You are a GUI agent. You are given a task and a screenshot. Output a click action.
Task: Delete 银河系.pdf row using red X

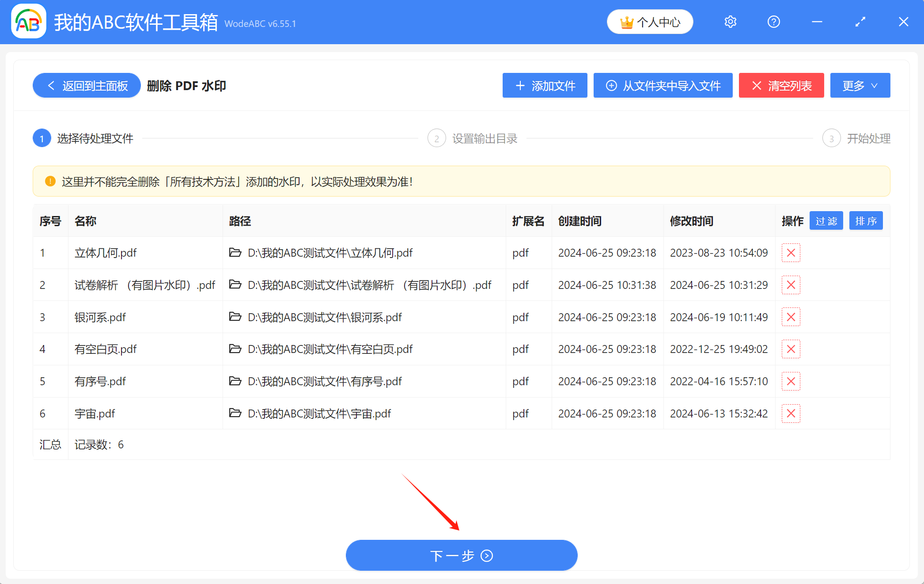point(791,317)
